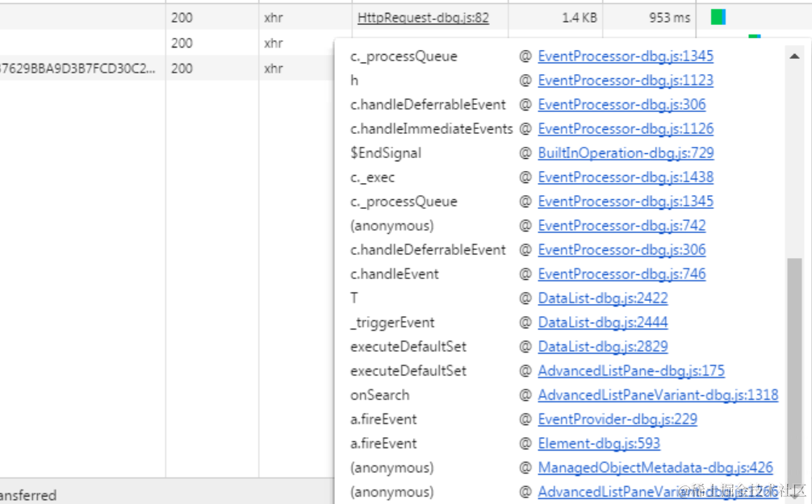Open the AdvancedListPane-dbg.js:175 source link

click(631, 370)
